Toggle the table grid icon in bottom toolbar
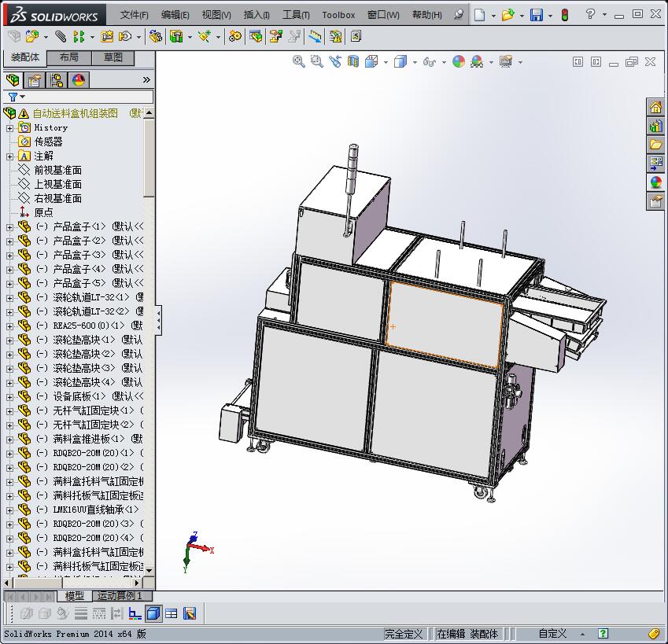The width and height of the screenshot is (668, 644). click(x=172, y=613)
